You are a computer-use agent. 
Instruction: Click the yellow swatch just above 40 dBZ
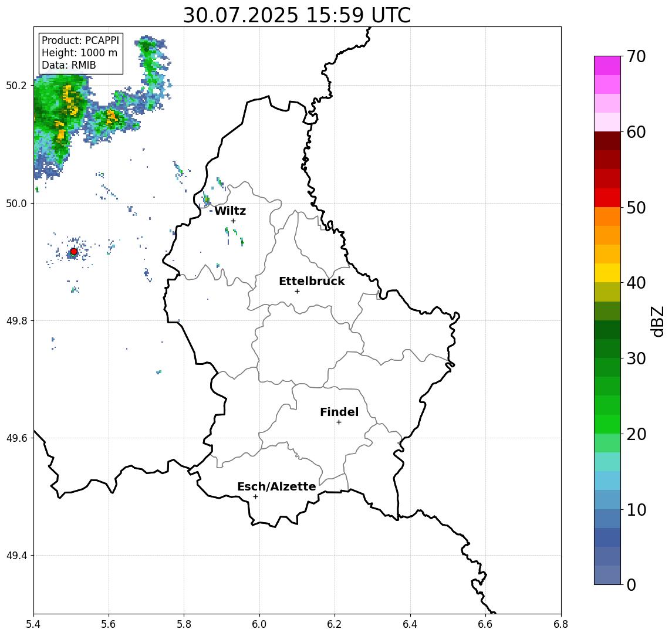point(607,273)
